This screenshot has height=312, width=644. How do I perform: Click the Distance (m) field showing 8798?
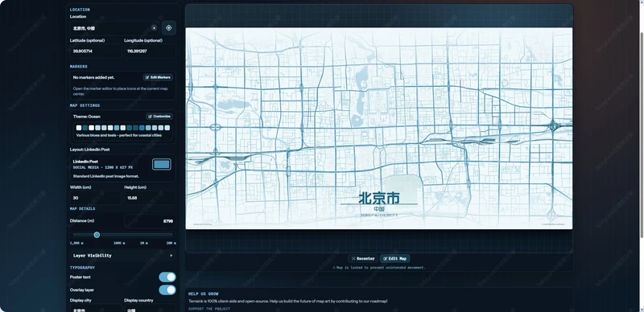tap(150, 221)
